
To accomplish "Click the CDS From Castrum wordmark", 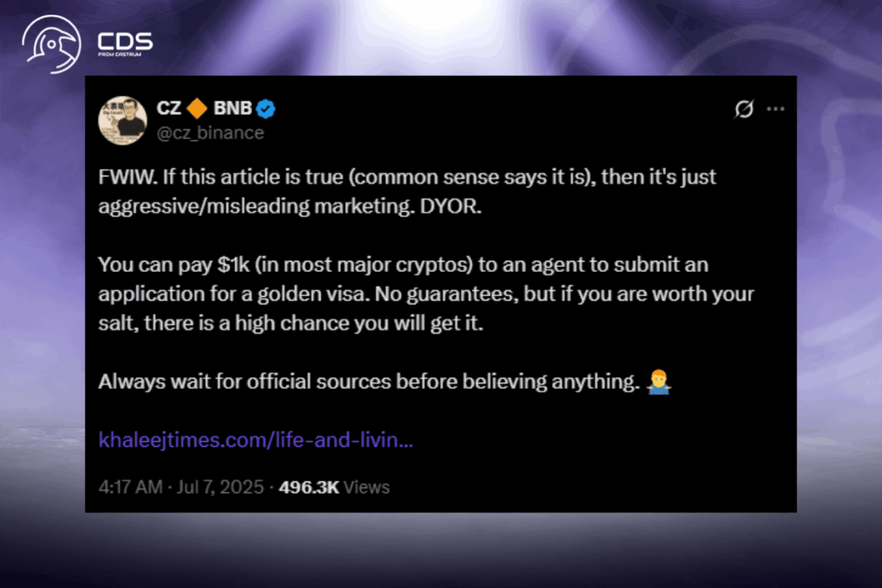I will coord(126,43).
